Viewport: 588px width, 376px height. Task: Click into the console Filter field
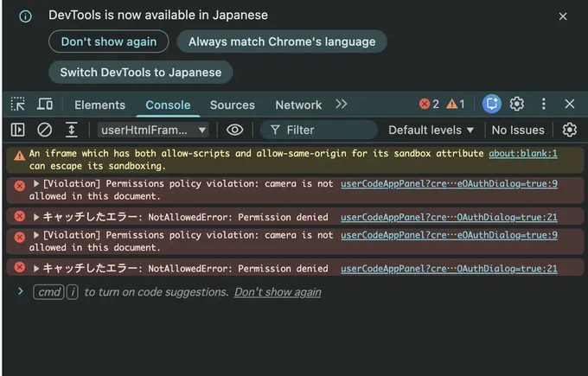pos(319,130)
